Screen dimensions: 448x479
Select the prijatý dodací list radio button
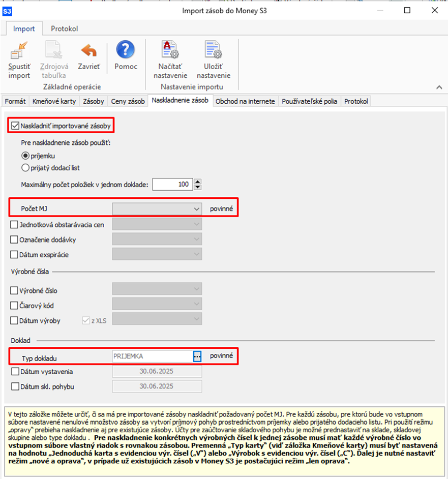[x=25, y=168]
